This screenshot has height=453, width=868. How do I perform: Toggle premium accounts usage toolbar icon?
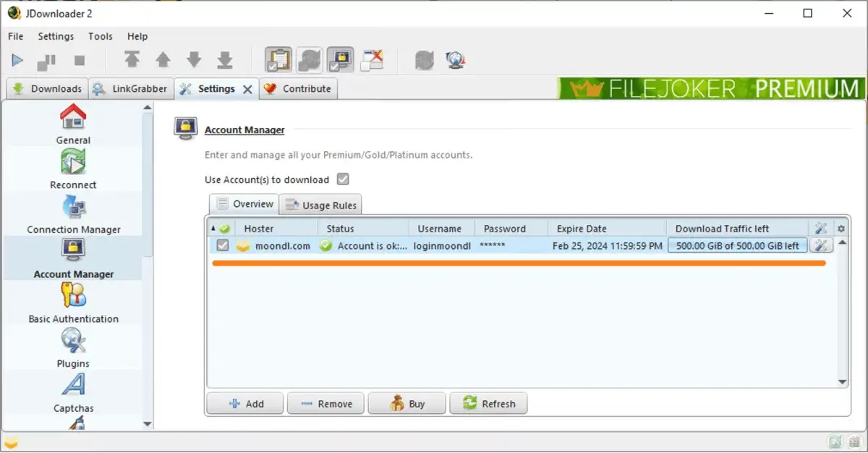click(x=340, y=60)
